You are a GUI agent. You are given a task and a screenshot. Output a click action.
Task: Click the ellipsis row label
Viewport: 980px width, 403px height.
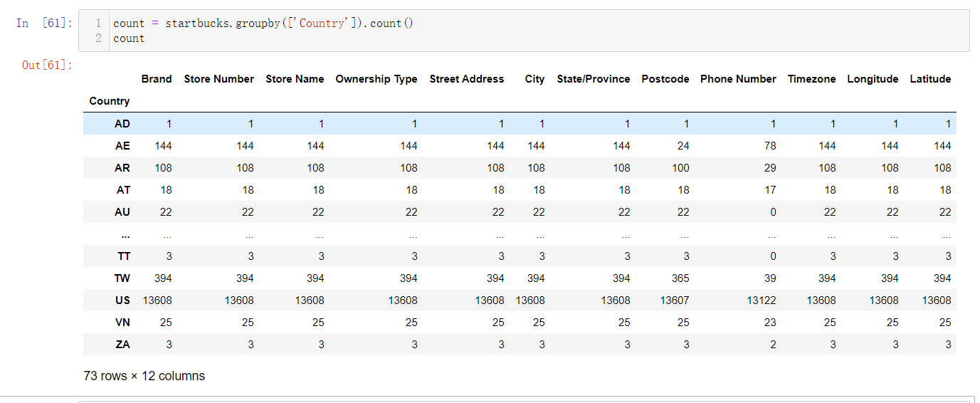(x=125, y=236)
